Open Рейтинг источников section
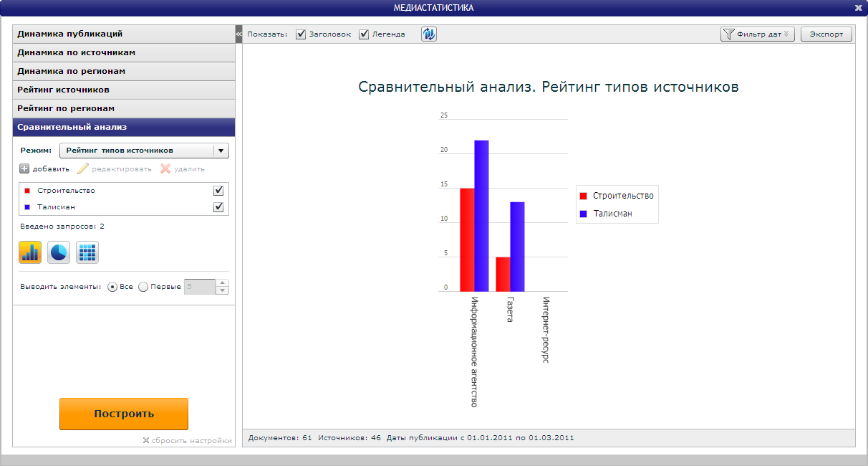The height and width of the screenshot is (466, 868). [x=124, y=90]
